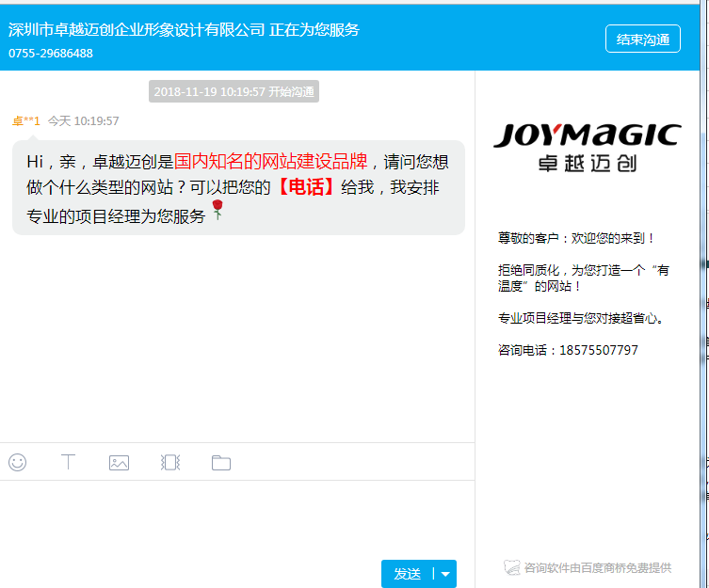Click 结束沟通 to end the chat

pyautogui.click(x=642, y=40)
